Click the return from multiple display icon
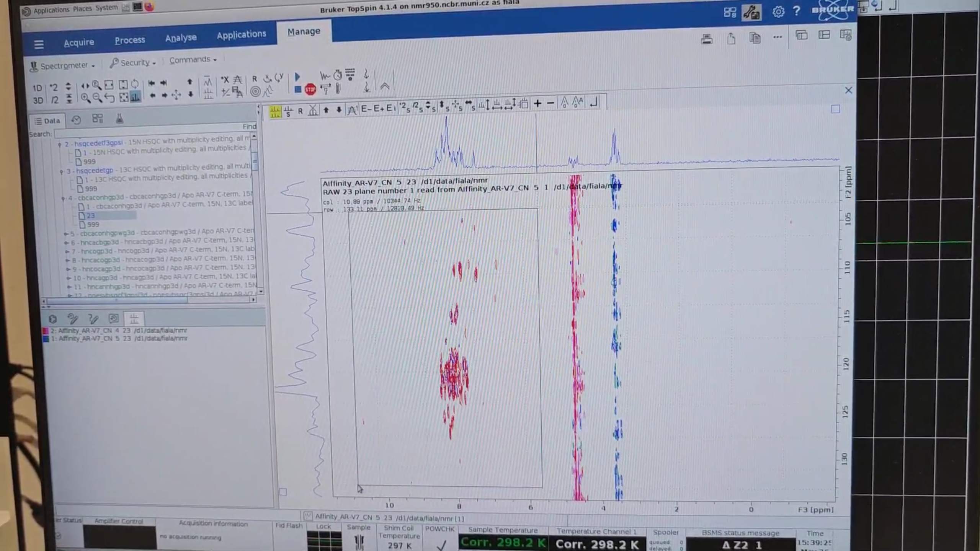 [x=594, y=103]
